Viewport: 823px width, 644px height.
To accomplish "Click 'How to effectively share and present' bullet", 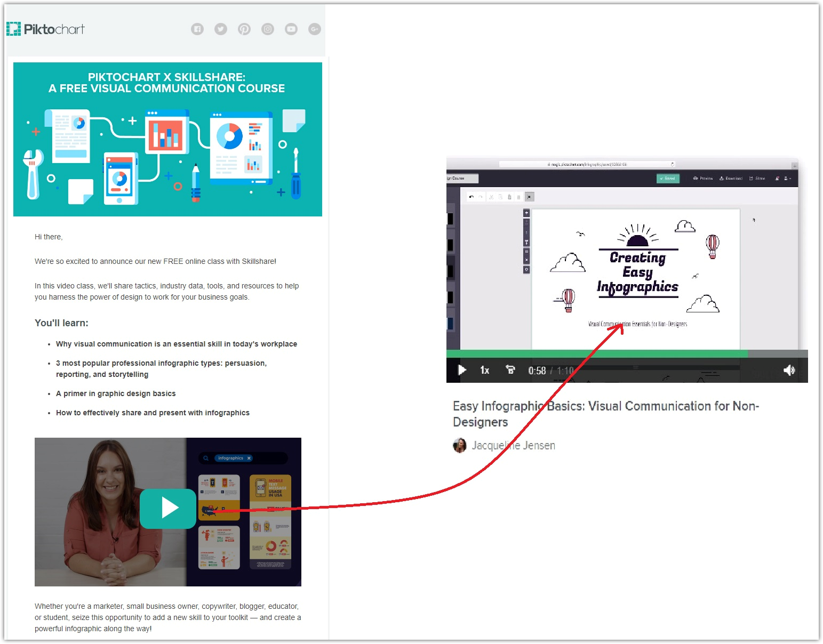I will pos(153,413).
